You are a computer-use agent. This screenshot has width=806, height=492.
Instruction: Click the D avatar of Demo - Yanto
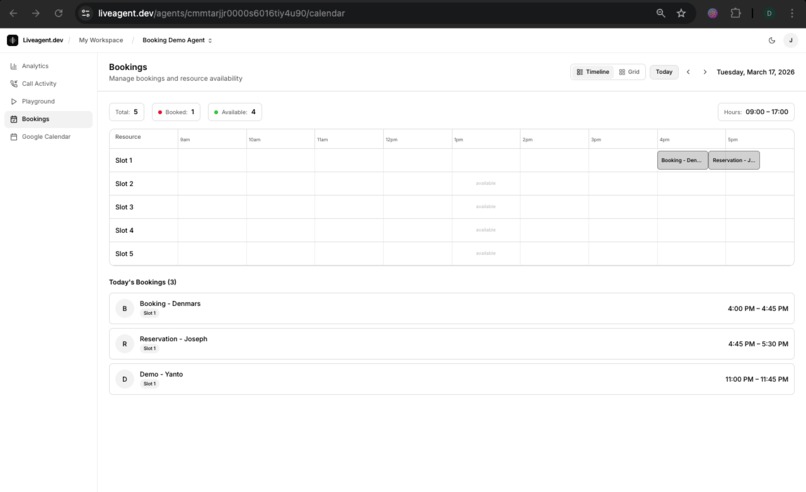pos(124,379)
